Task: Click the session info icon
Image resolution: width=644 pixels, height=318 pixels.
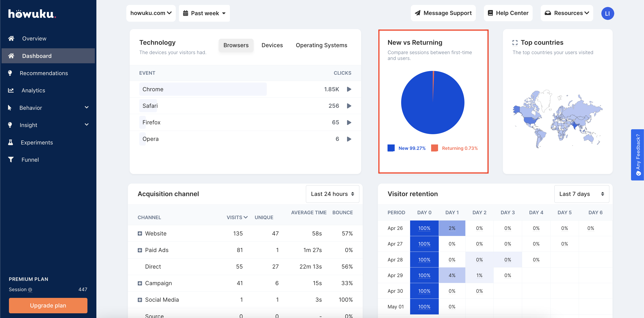Action: pyautogui.click(x=30, y=290)
